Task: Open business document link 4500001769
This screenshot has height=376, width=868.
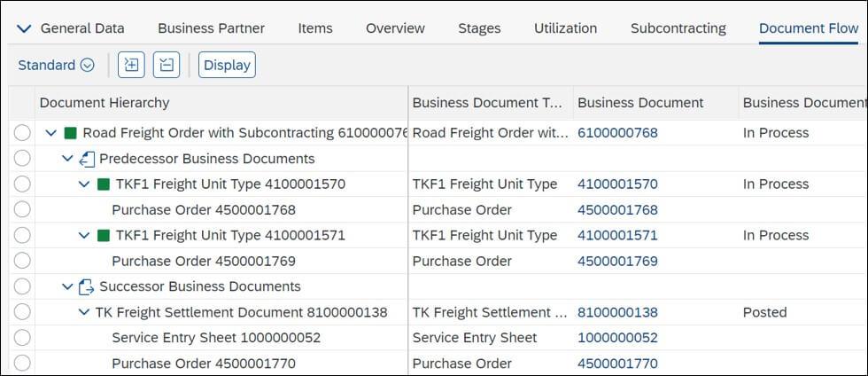Action: [617, 261]
